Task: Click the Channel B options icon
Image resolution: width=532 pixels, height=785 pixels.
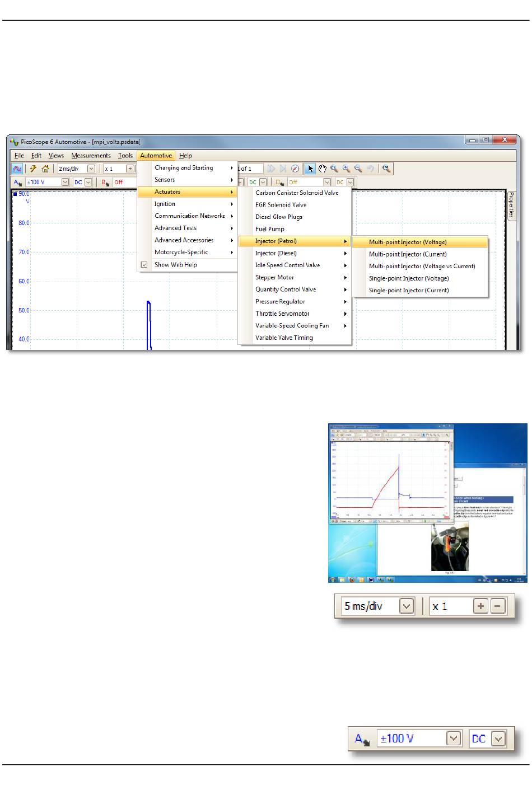Action: point(105,183)
